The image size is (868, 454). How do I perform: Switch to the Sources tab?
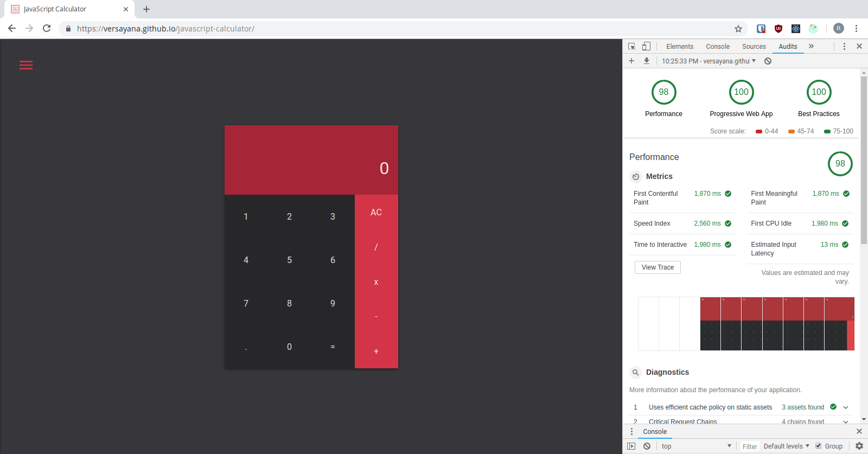(x=754, y=47)
